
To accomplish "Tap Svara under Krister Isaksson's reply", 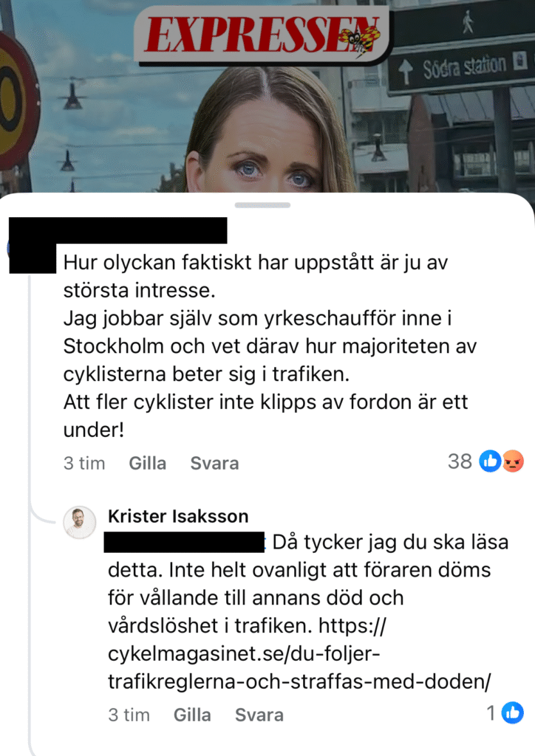I will (259, 715).
